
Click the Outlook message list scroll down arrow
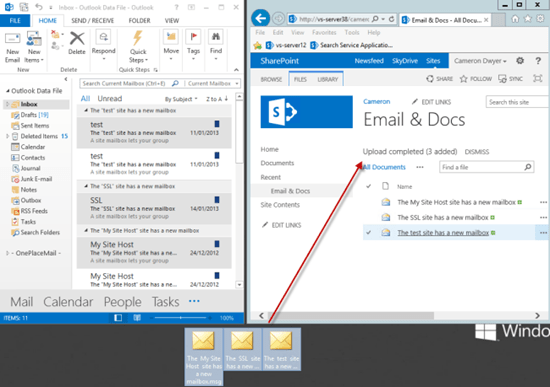click(239, 285)
